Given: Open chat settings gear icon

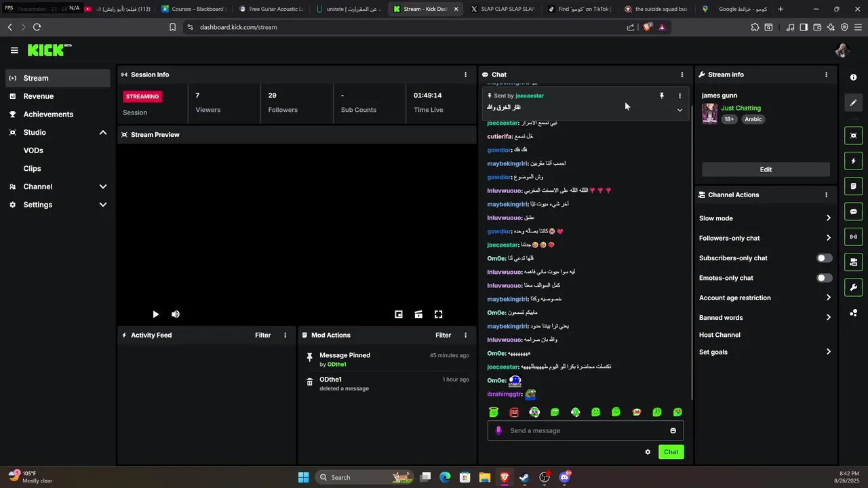Looking at the screenshot, I should point(648,452).
